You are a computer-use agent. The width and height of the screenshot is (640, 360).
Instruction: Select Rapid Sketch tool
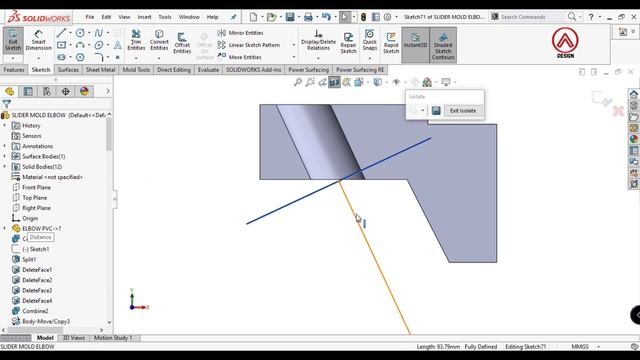391,42
